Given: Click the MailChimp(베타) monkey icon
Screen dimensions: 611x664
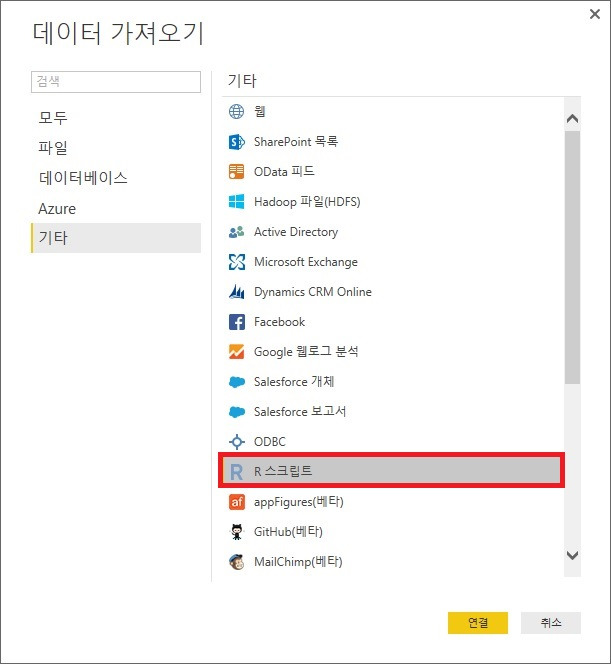Looking at the screenshot, I should coord(236,562).
